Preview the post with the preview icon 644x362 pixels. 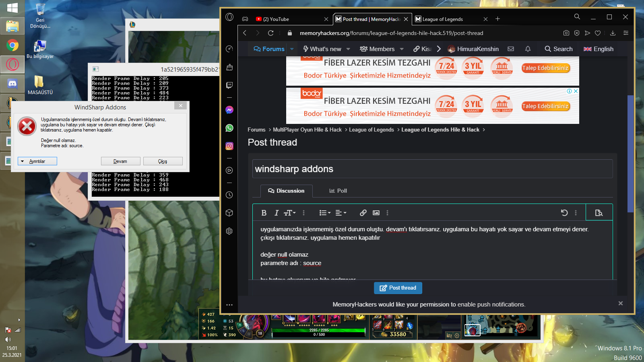click(x=599, y=213)
